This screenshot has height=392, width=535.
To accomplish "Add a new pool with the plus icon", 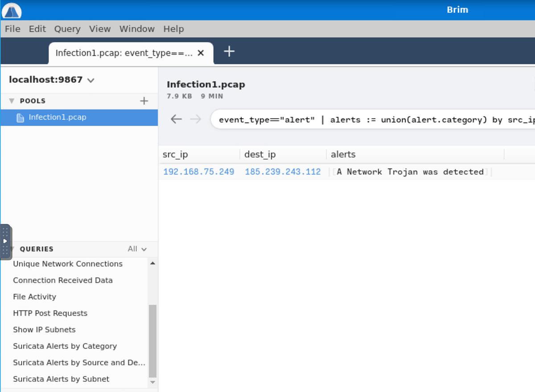I will pyautogui.click(x=144, y=101).
